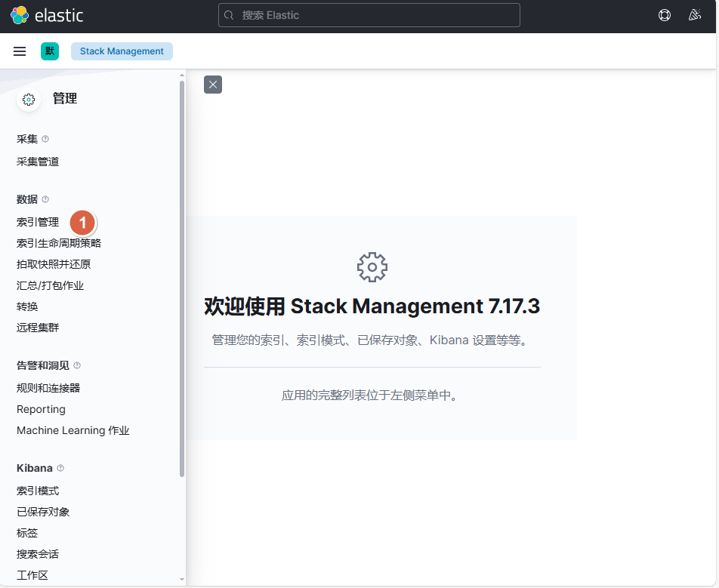This screenshot has height=588, width=719.
Task: Click the Elastic logo in header
Action: pos(47,16)
